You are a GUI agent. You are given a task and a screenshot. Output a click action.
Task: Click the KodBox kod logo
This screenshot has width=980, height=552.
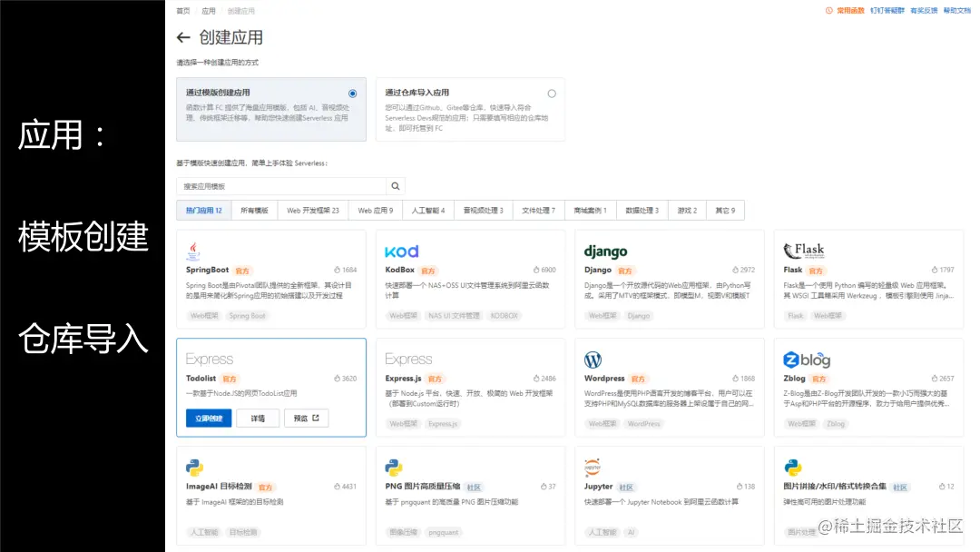(x=401, y=251)
